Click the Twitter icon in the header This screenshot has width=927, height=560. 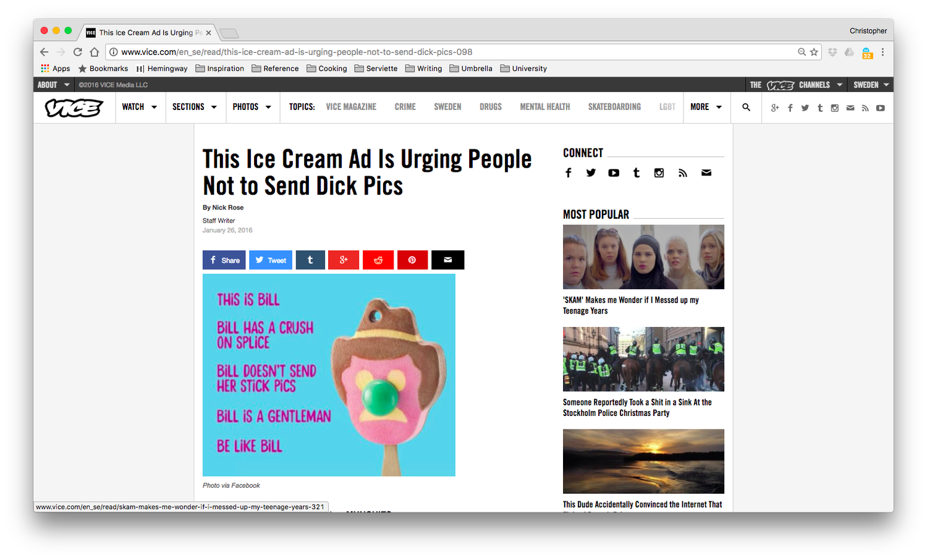(805, 108)
